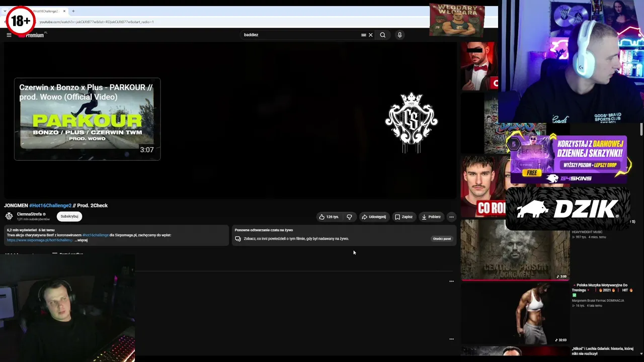Open more actions menu beside Pobierz
Viewport: 644px width, 362px height.
coord(451,217)
